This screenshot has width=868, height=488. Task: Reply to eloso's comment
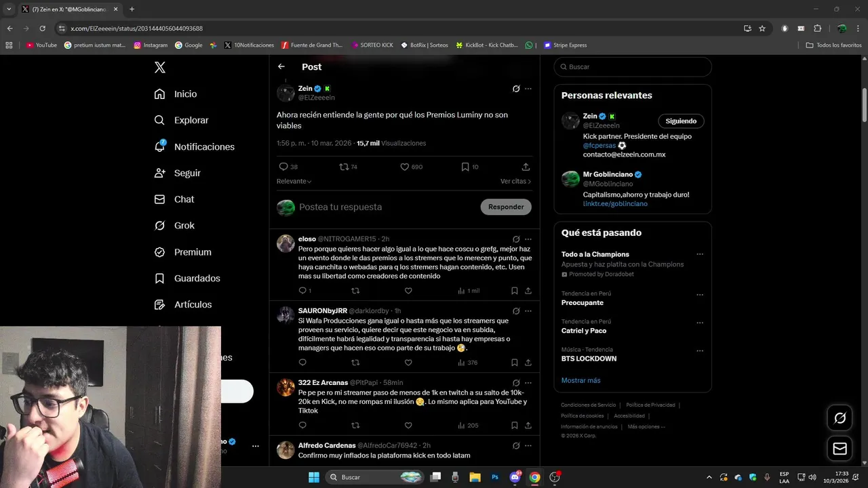pos(302,291)
